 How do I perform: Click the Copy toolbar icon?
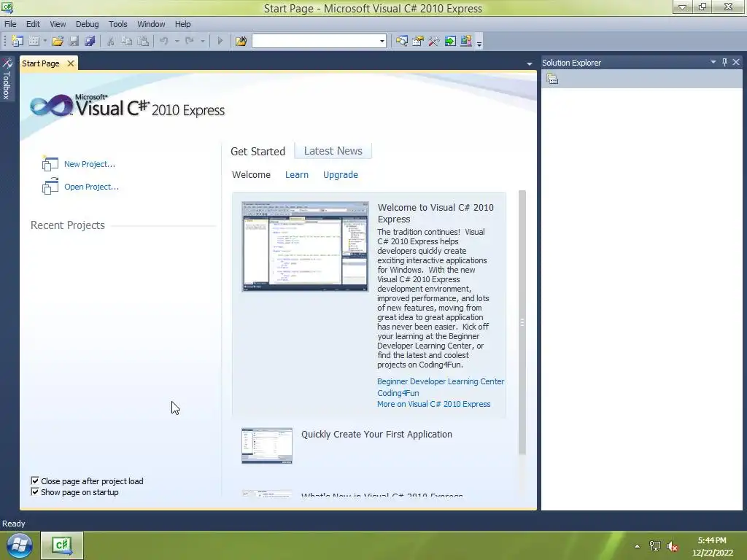pyautogui.click(x=127, y=42)
